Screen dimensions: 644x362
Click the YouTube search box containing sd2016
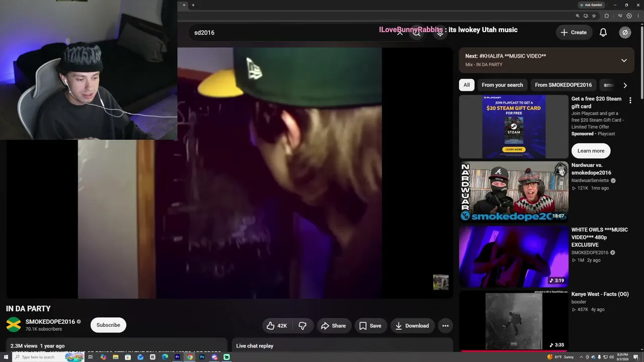[292, 33]
